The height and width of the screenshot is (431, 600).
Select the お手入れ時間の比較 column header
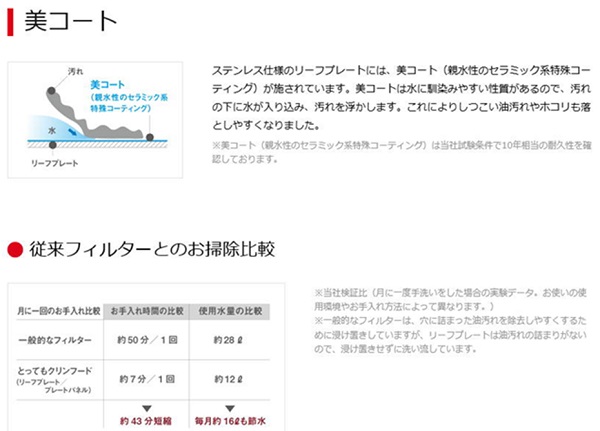(146, 311)
